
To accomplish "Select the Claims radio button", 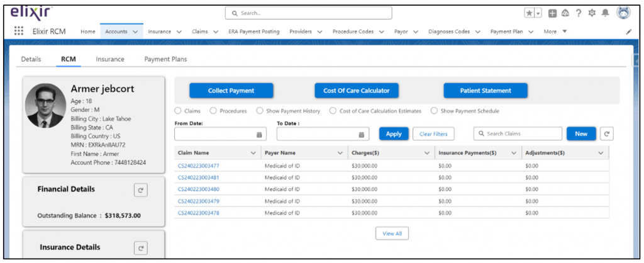I will point(178,111).
